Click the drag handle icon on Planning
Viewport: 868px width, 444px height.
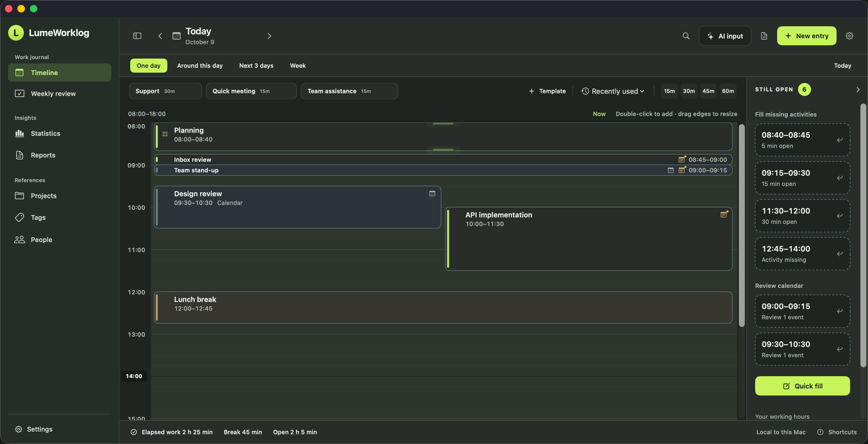[x=165, y=134]
